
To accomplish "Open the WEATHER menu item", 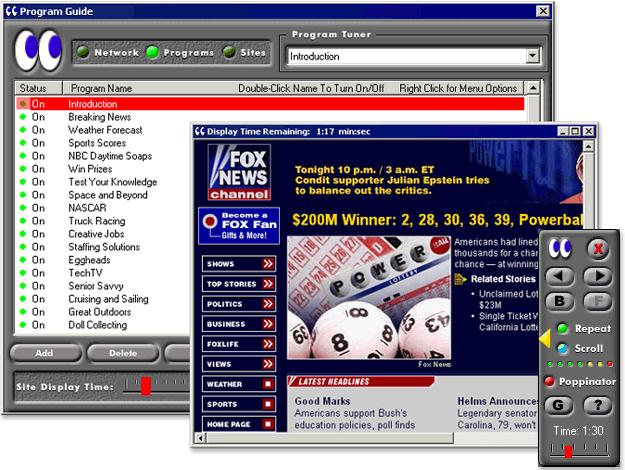I will coord(239,384).
